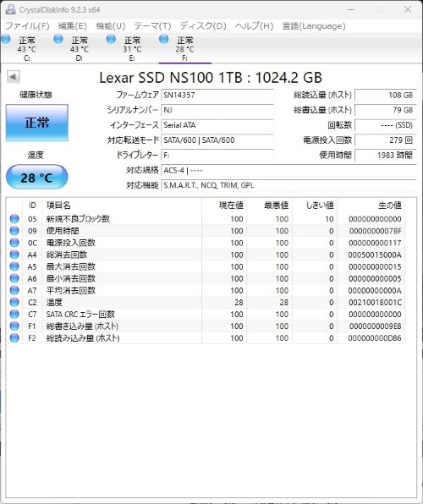Click status orb for attribute C7
This screenshot has width=423, height=504.
(x=14, y=314)
